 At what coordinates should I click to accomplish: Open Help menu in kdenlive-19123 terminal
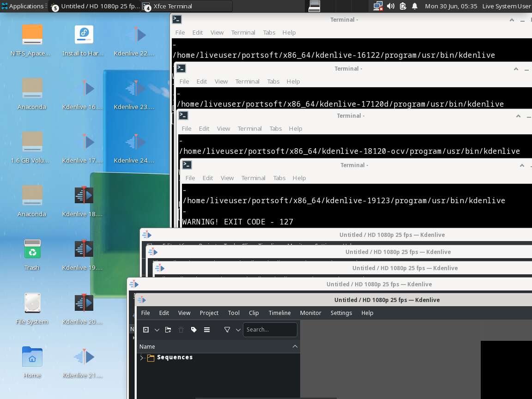(299, 178)
